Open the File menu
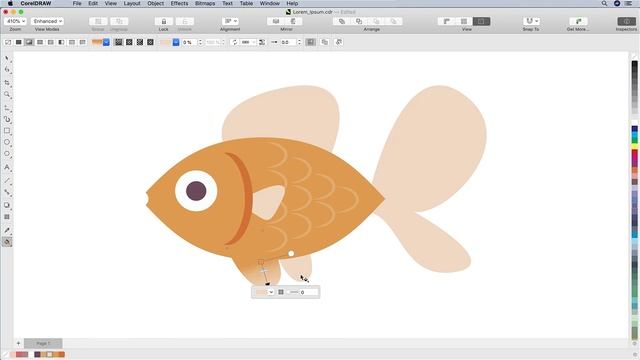The image size is (640, 360). click(77, 3)
